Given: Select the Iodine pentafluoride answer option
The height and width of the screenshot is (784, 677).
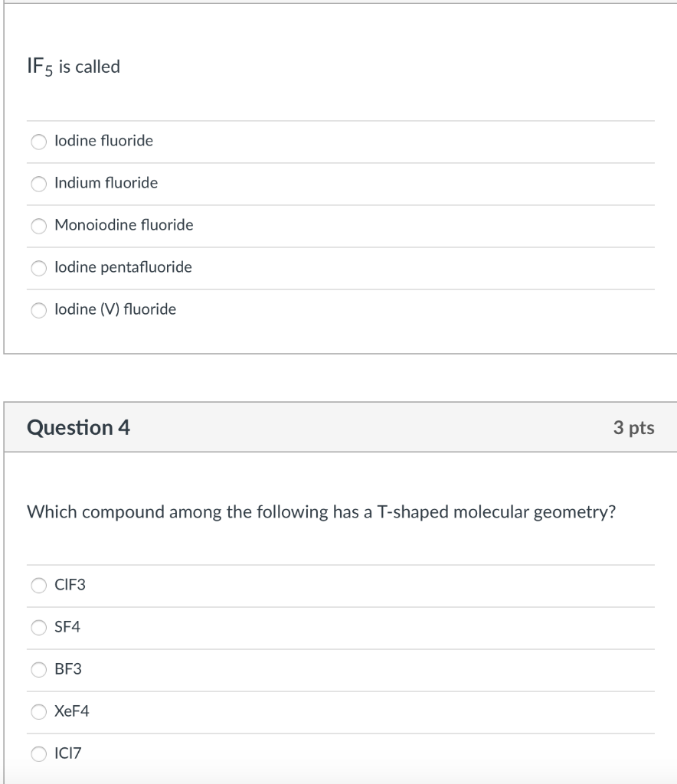Looking at the screenshot, I should [38, 267].
